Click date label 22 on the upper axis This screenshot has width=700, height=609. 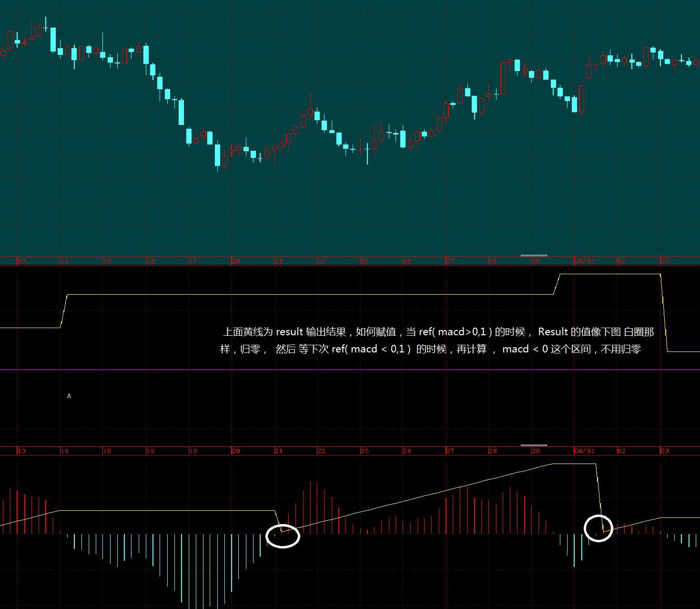322,261
